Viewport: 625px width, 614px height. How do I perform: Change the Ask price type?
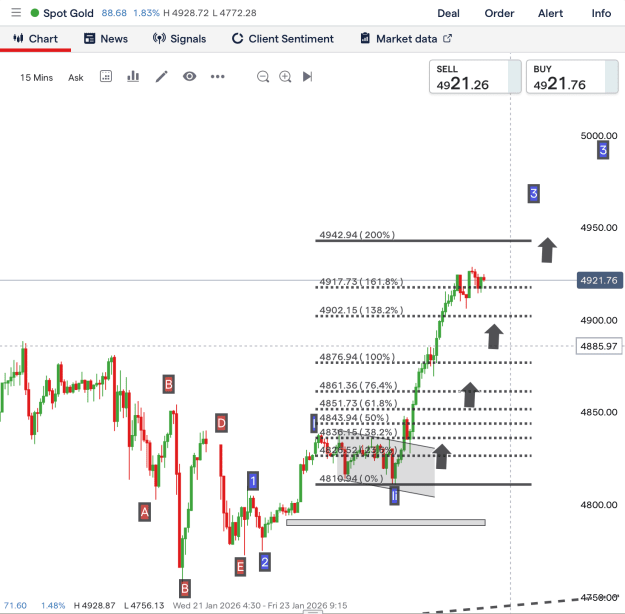click(x=76, y=77)
